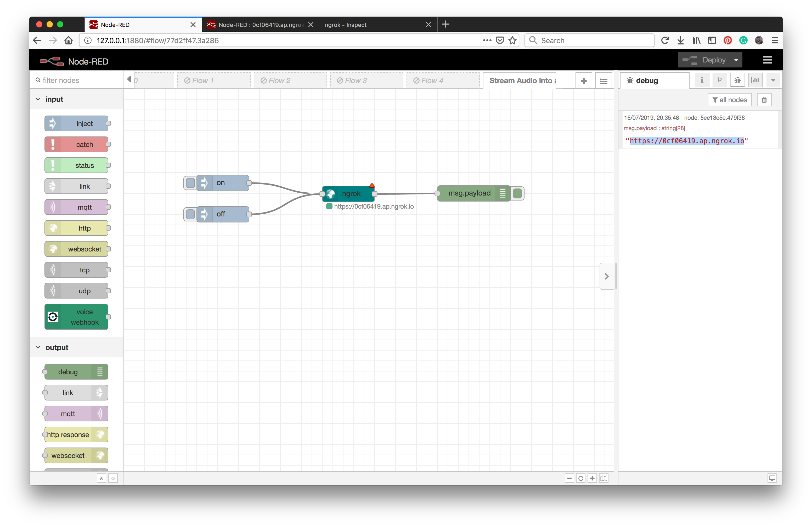The width and height of the screenshot is (812, 527).
Task: Filter debug by all nodes
Action: 730,100
